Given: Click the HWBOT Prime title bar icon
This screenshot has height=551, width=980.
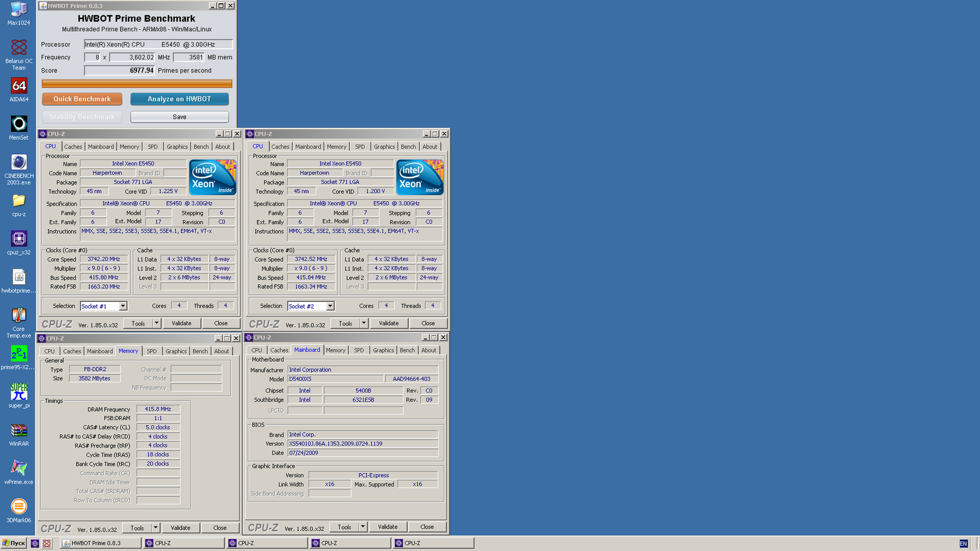Looking at the screenshot, I should 43,6.
